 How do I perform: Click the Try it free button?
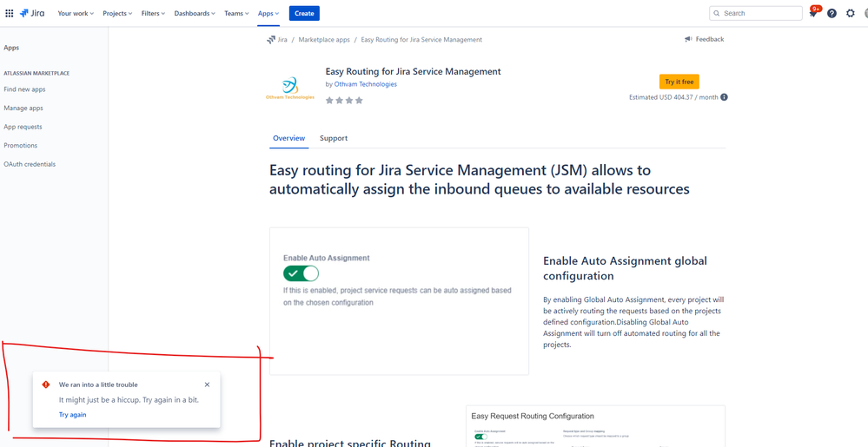tap(679, 82)
